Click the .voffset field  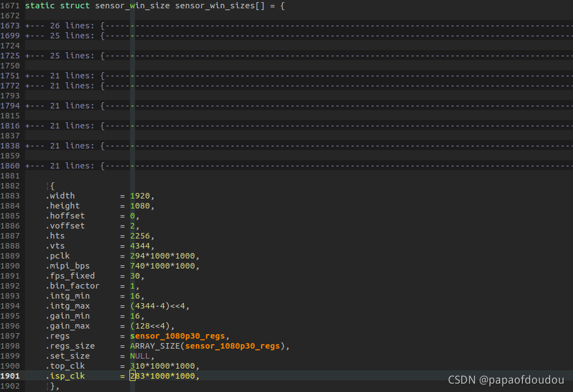click(65, 226)
